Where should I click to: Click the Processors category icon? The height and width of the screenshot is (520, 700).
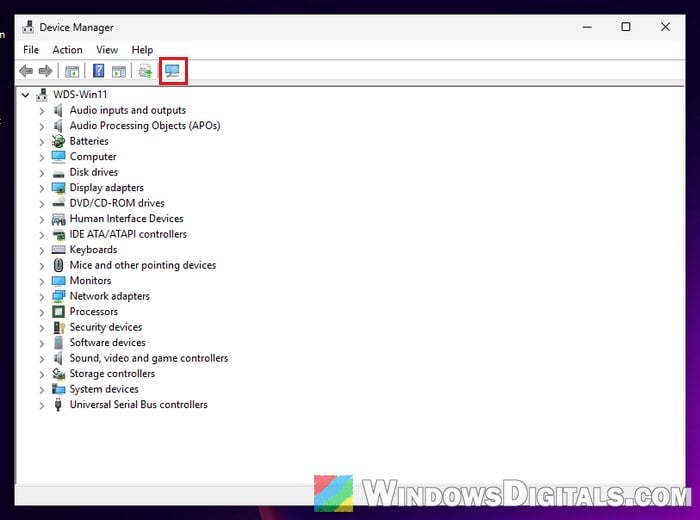coord(58,312)
